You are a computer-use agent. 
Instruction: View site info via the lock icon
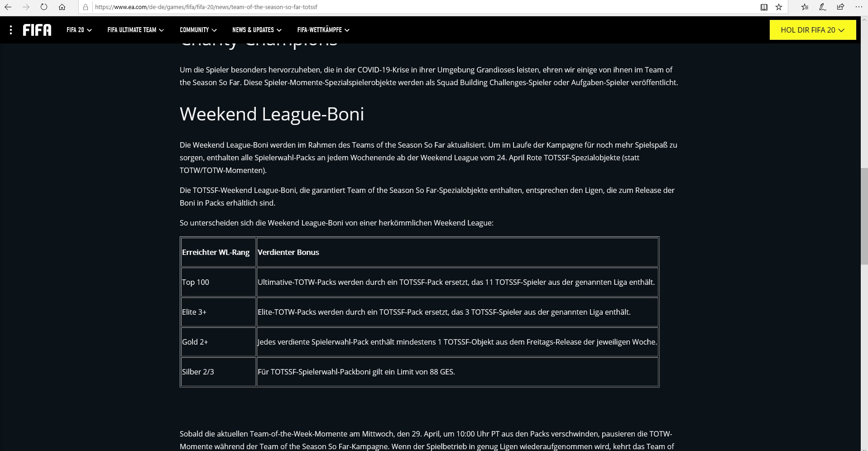click(x=86, y=7)
